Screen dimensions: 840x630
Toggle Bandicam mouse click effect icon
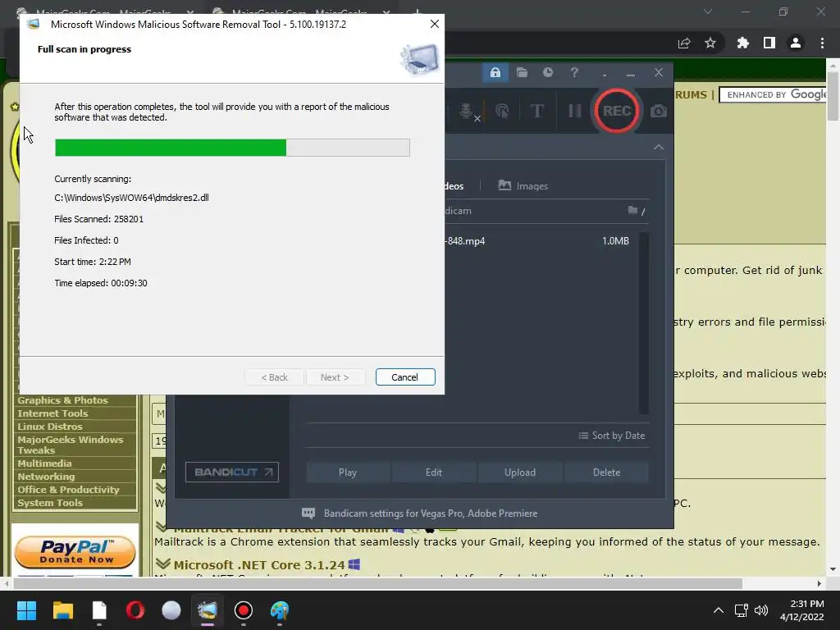[502, 111]
